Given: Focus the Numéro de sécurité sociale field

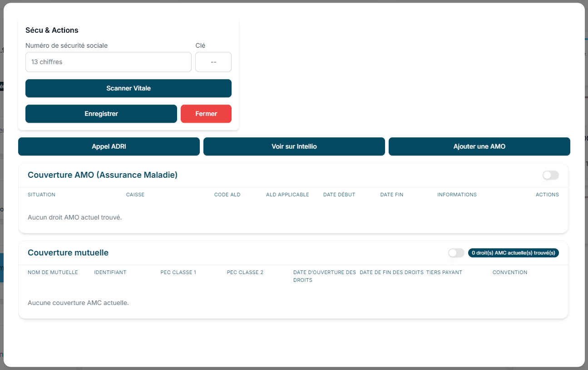Looking at the screenshot, I should [x=109, y=62].
